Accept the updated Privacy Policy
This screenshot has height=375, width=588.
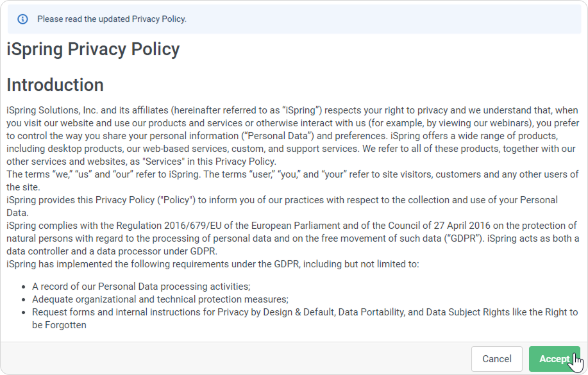(554, 359)
